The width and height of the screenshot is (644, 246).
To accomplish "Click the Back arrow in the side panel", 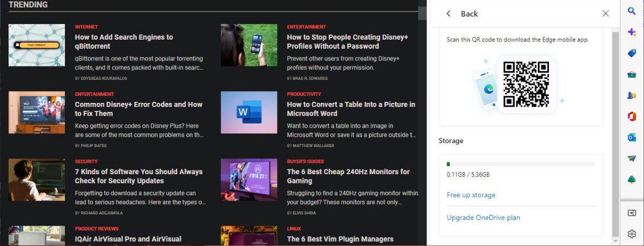I will coord(449,14).
